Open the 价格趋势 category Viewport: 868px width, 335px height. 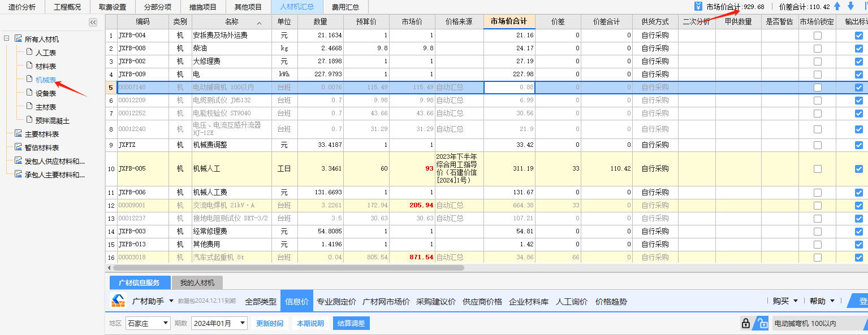pyautogui.click(x=611, y=301)
